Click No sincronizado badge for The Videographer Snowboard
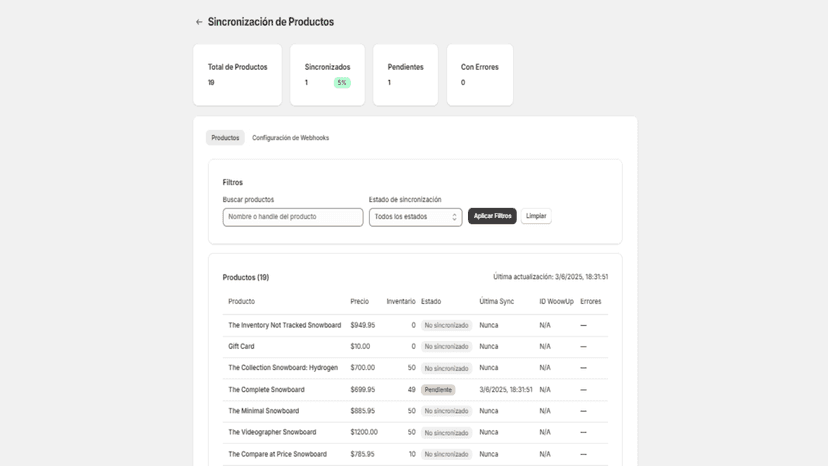The width and height of the screenshot is (828, 466). (x=446, y=433)
